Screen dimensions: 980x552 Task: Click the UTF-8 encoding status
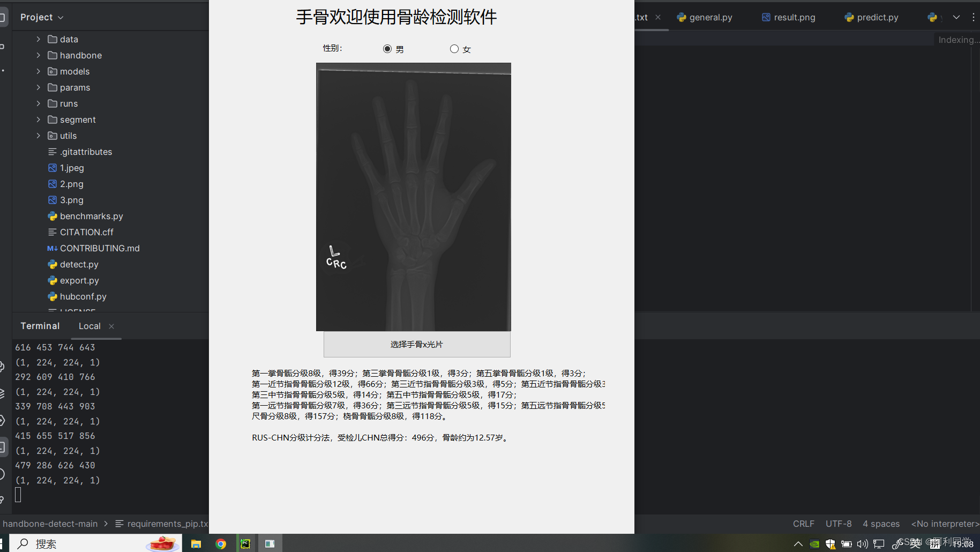click(x=839, y=524)
